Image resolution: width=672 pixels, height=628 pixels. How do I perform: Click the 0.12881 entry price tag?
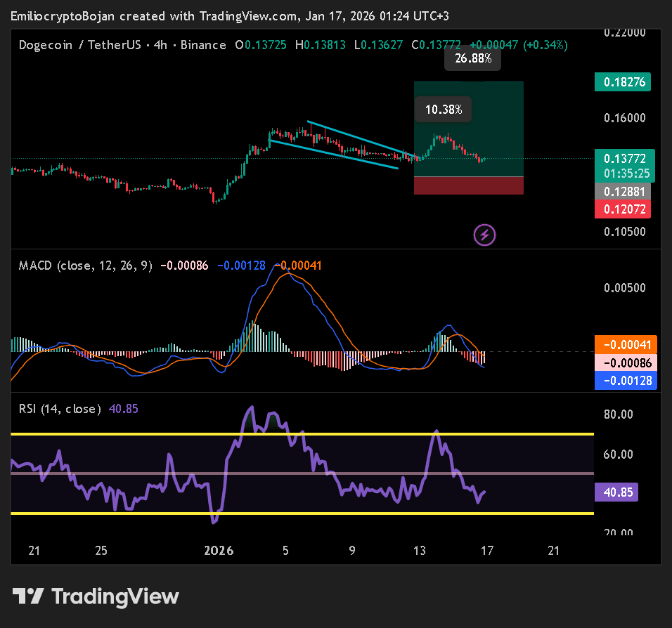click(x=623, y=192)
